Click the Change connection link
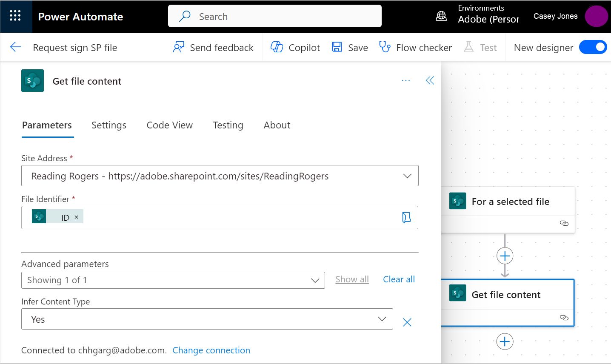Screen dimensions: 611x364 coord(211,350)
